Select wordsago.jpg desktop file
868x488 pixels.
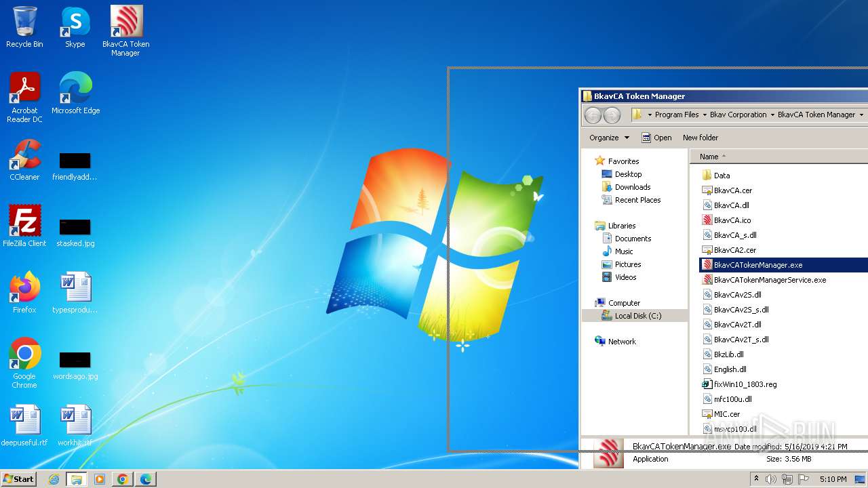pyautogui.click(x=75, y=366)
